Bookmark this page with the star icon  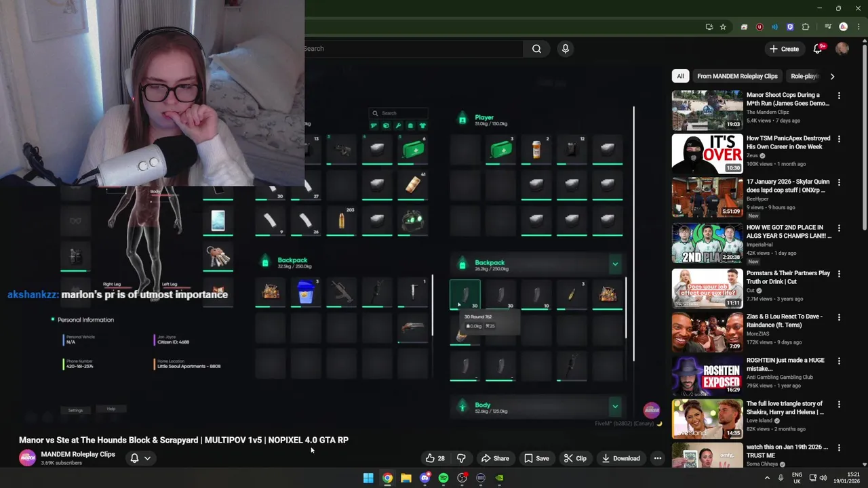[x=723, y=27]
